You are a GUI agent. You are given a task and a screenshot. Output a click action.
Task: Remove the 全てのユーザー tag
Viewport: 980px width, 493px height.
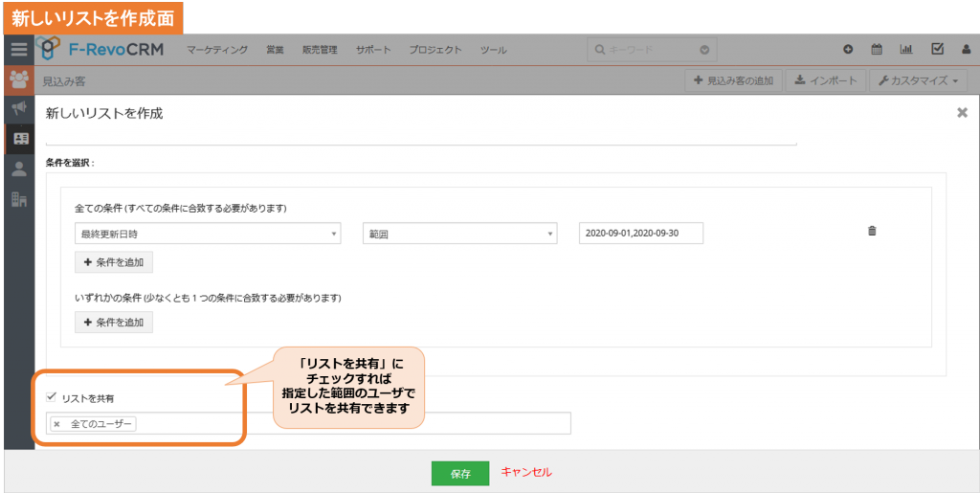point(56,424)
